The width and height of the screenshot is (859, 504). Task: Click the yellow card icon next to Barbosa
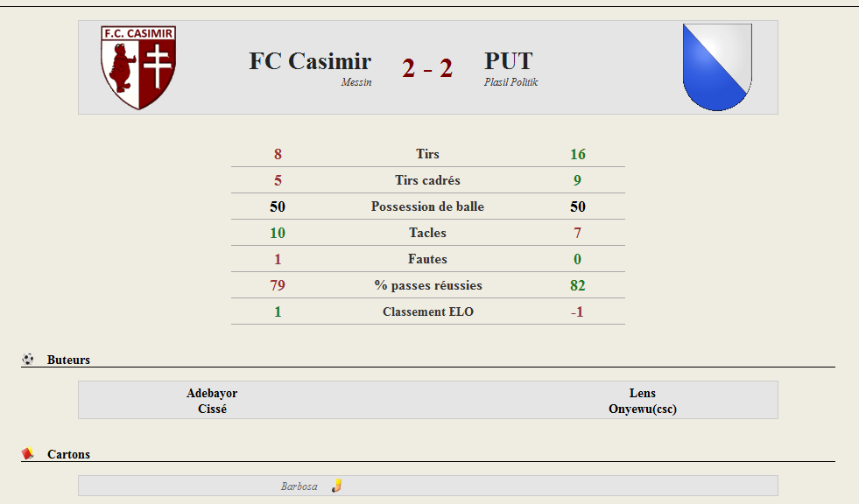[x=336, y=486]
